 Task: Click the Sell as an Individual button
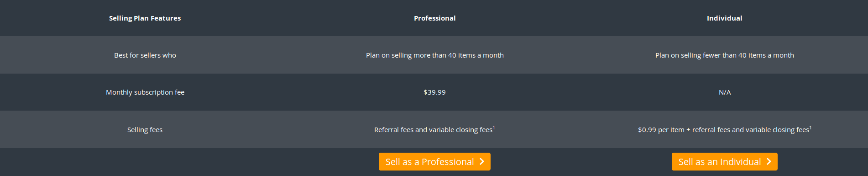[x=724, y=162]
